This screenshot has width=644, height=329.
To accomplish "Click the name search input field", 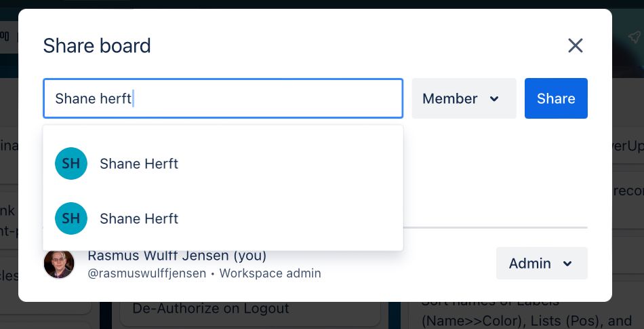I will pyautogui.click(x=222, y=99).
